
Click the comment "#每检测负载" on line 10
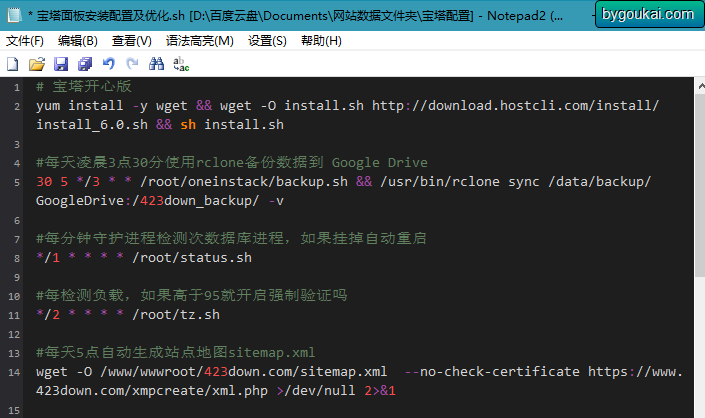click(83, 295)
